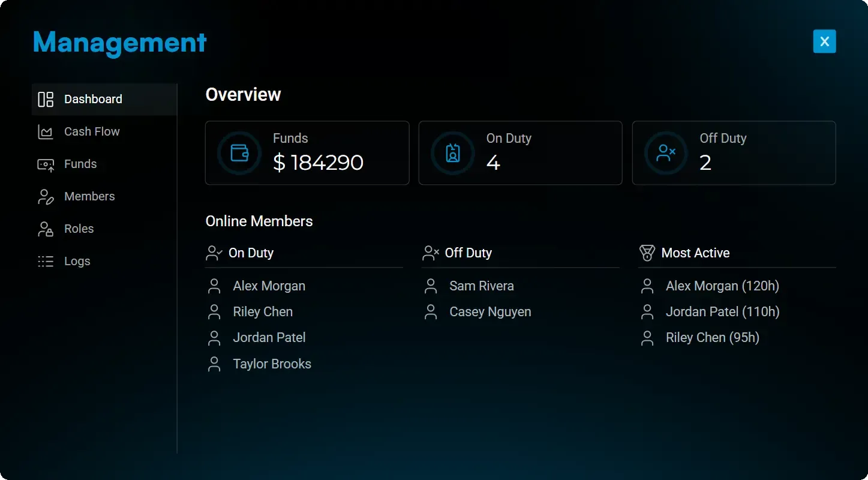The image size is (868, 480).
Task: Click the badge icon on On Duty card
Action: tap(453, 153)
